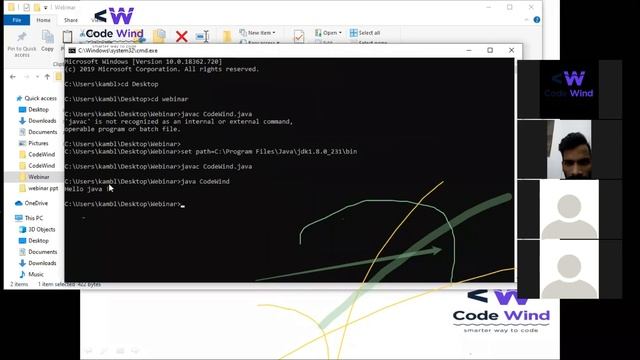The image size is (640, 360).
Task: Open the second CodeWind folder in sidebar
Action: pos(37,166)
